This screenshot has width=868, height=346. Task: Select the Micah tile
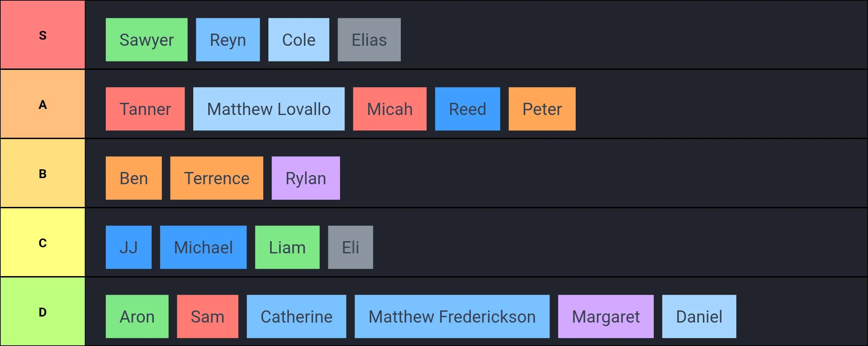(x=390, y=109)
